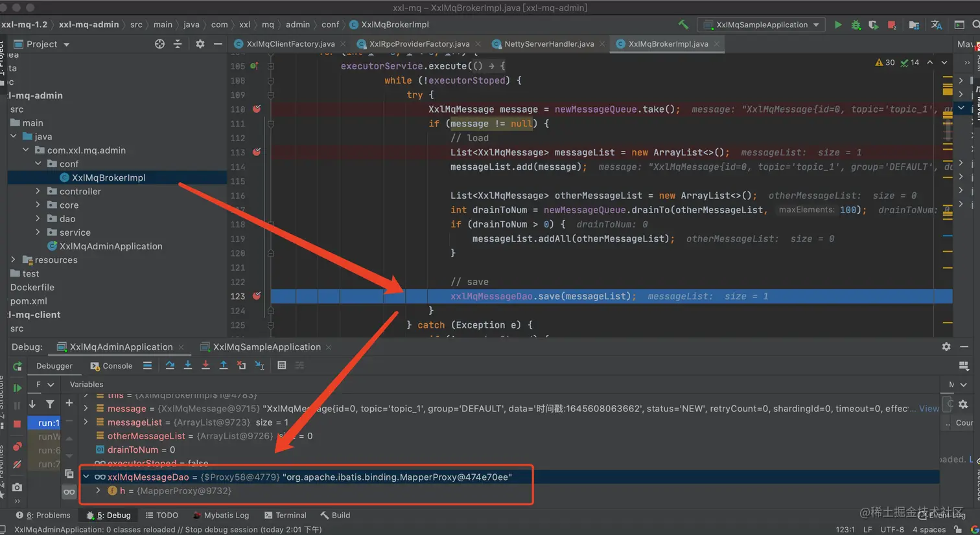980x535 pixels.
Task: Open the Problems tool window
Action: (43, 515)
